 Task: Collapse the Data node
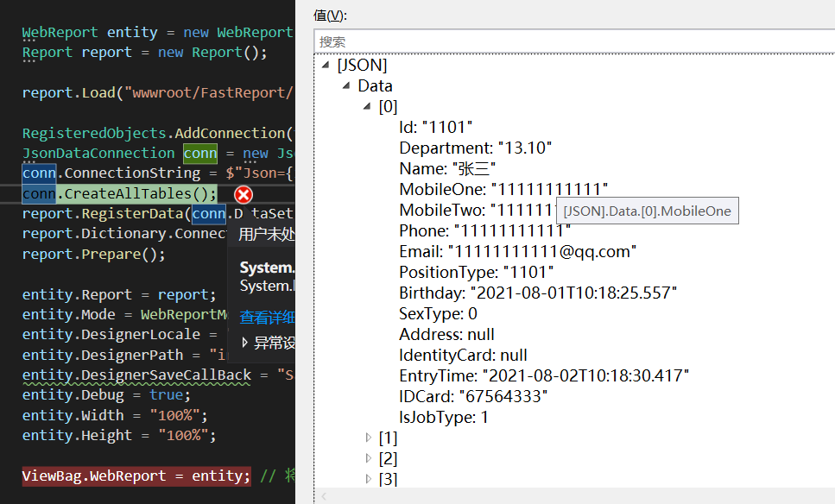346,85
